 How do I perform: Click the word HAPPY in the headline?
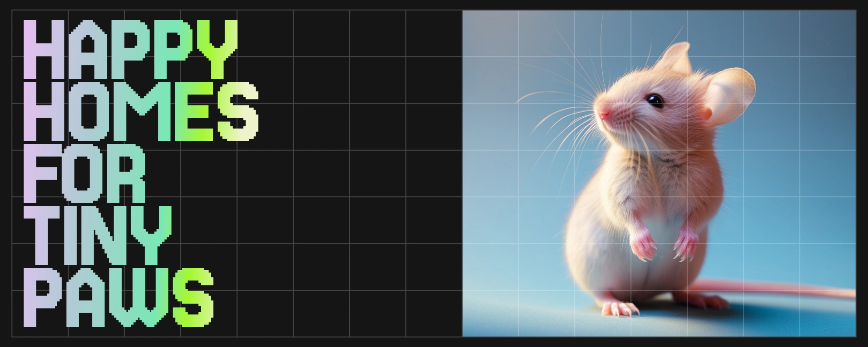tap(130, 50)
